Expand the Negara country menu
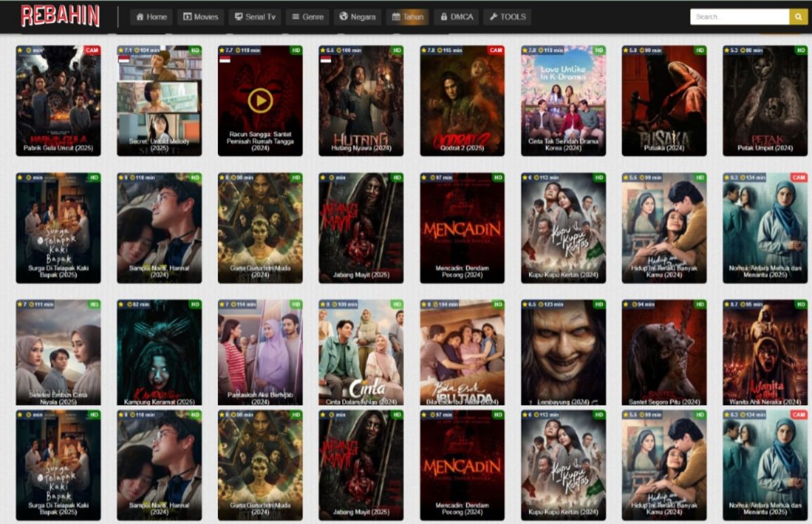The height and width of the screenshot is (524, 812). (x=357, y=17)
